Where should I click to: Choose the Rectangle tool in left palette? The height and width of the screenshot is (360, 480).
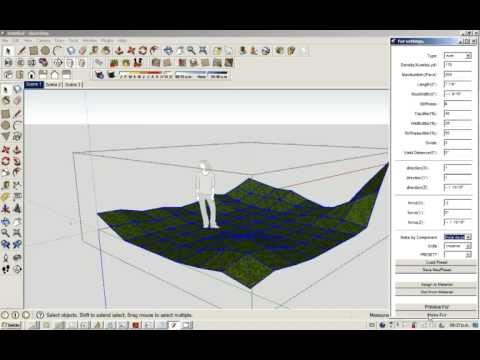[6, 114]
